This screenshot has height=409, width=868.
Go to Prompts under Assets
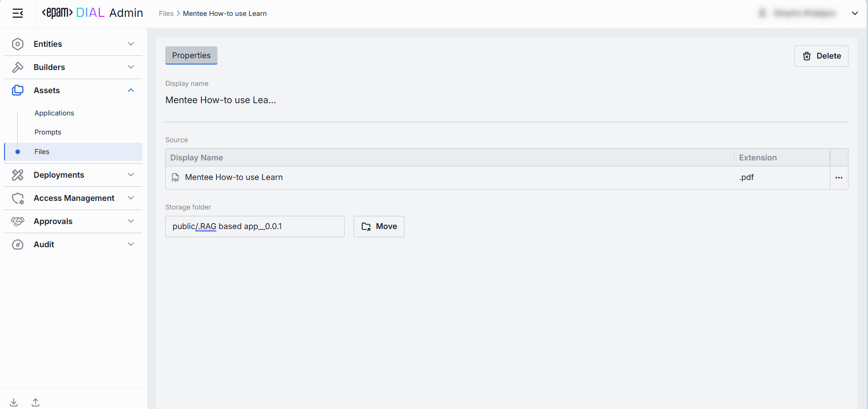48,132
